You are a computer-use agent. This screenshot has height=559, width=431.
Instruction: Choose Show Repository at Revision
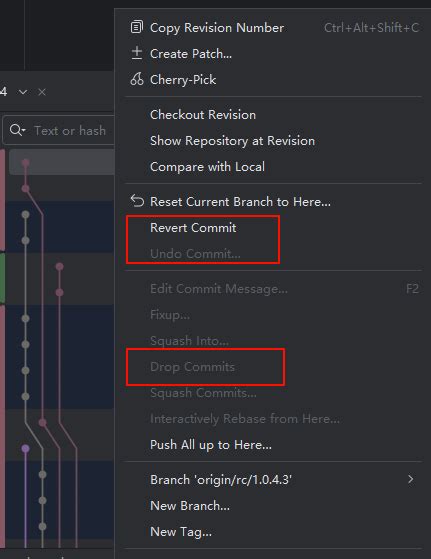coord(232,141)
